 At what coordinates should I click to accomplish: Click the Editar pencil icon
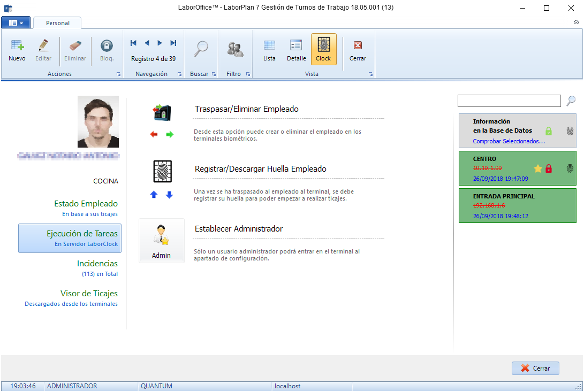click(x=43, y=46)
